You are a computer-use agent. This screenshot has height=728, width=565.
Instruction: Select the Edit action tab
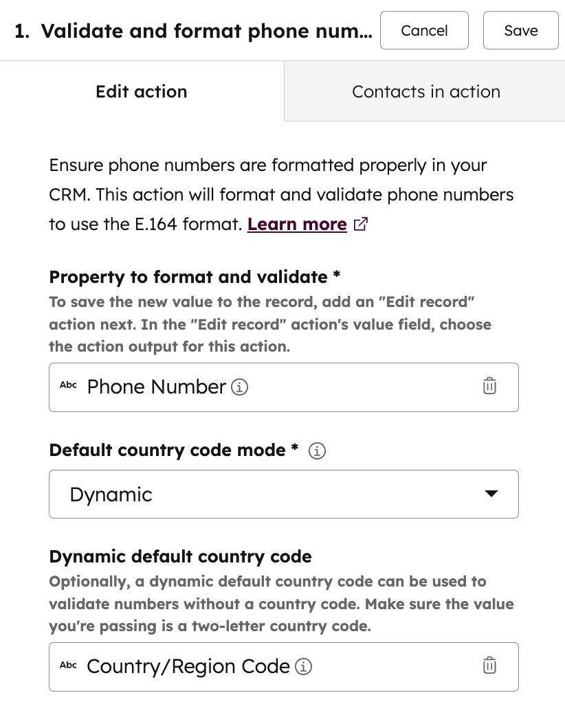(141, 91)
